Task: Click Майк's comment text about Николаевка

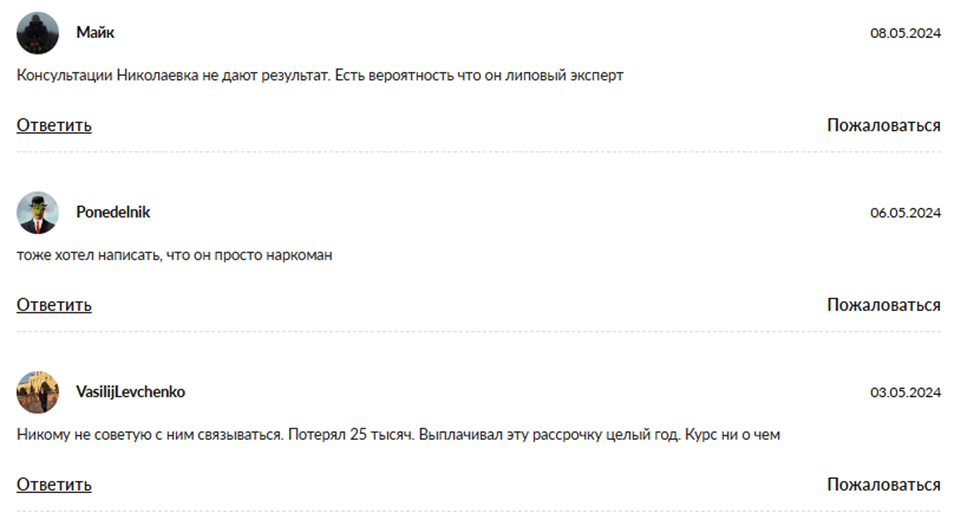Action: (x=320, y=76)
